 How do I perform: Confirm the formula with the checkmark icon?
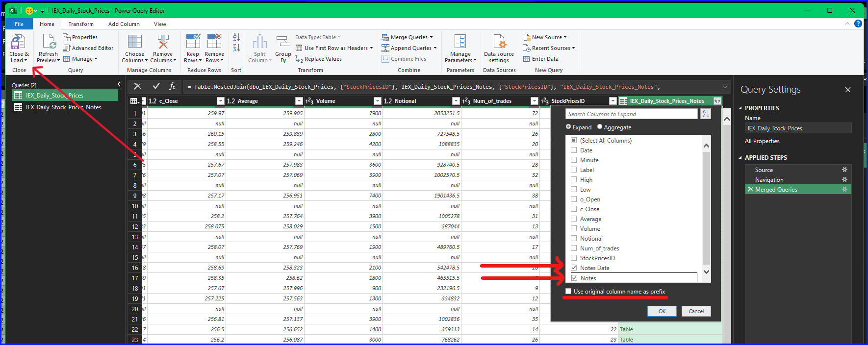point(156,86)
